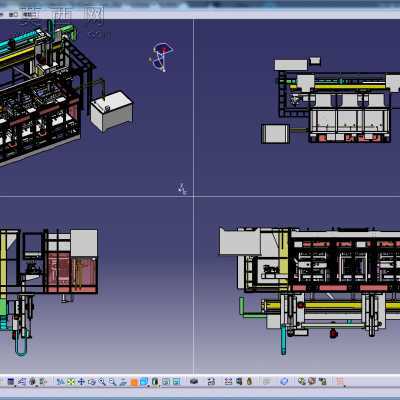
Task: Select the Rotate view tool
Action: point(92,381)
